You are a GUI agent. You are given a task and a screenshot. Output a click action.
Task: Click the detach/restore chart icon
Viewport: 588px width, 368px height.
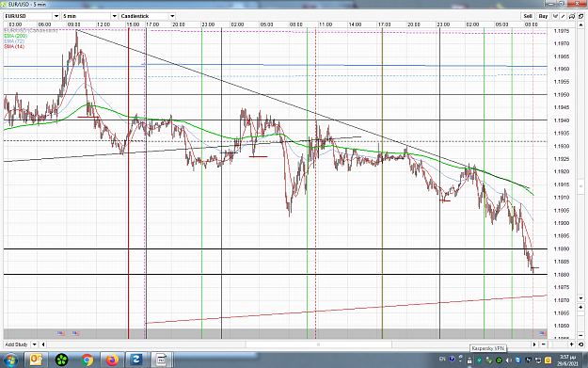(580, 16)
